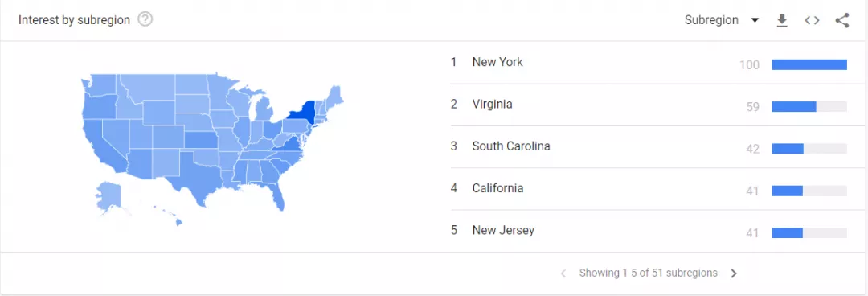Open the embed code icon

pos(812,20)
